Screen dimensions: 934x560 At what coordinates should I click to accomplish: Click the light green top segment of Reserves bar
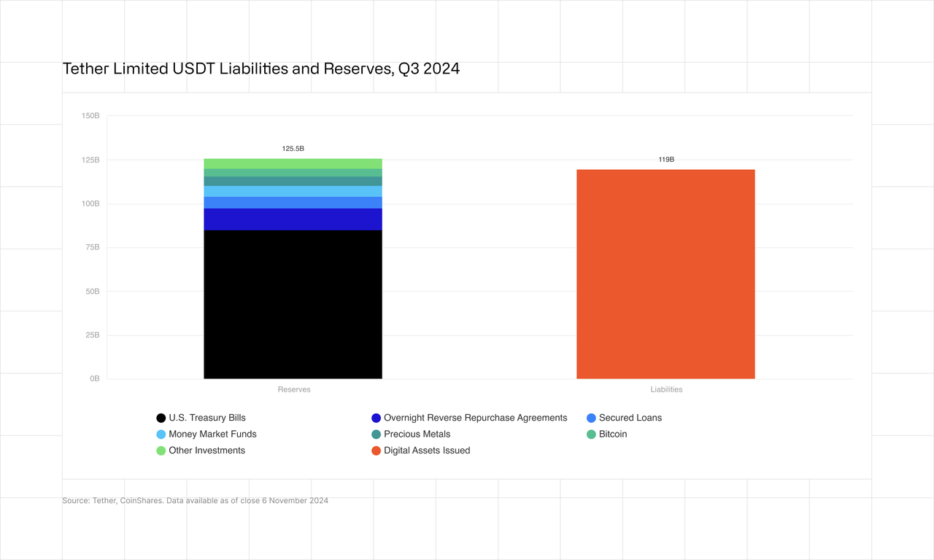(x=293, y=164)
